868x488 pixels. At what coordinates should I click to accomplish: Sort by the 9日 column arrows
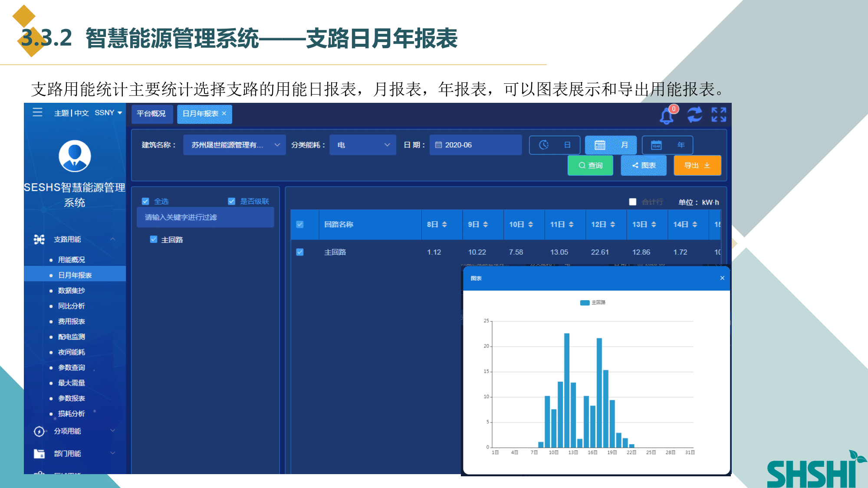coord(486,224)
